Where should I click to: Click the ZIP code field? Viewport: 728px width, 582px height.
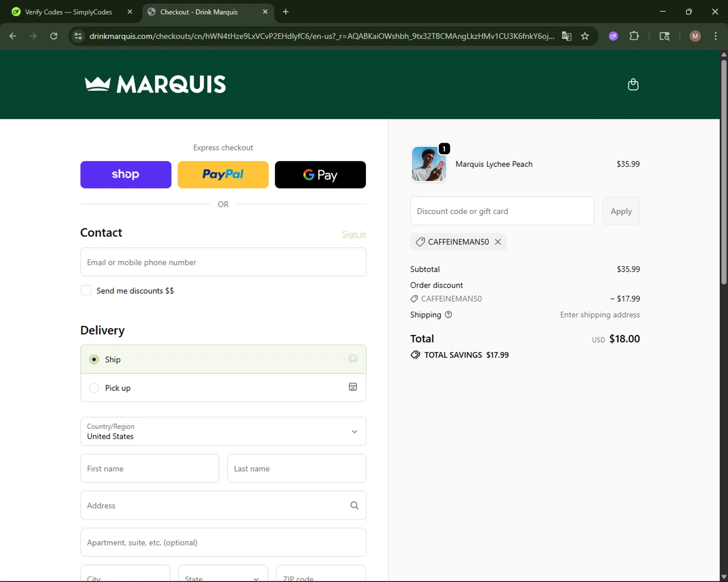(x=321, y=573)
